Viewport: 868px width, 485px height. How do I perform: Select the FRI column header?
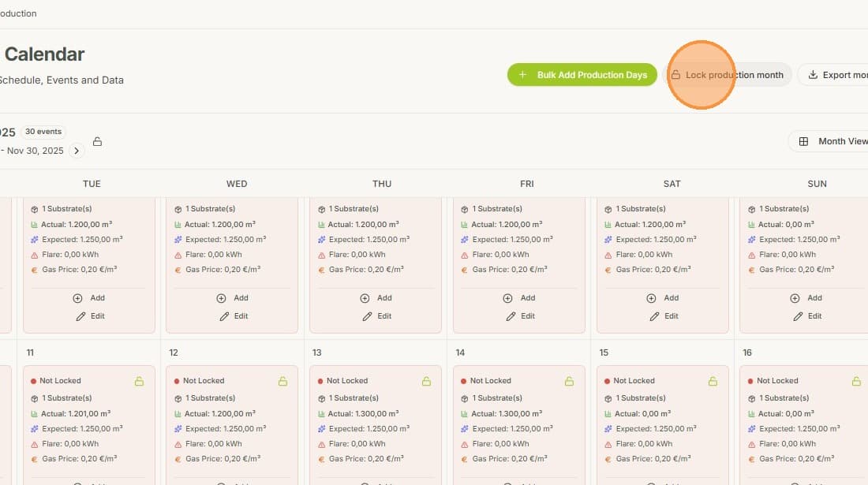pyautogui.click(x=527, y=184)
